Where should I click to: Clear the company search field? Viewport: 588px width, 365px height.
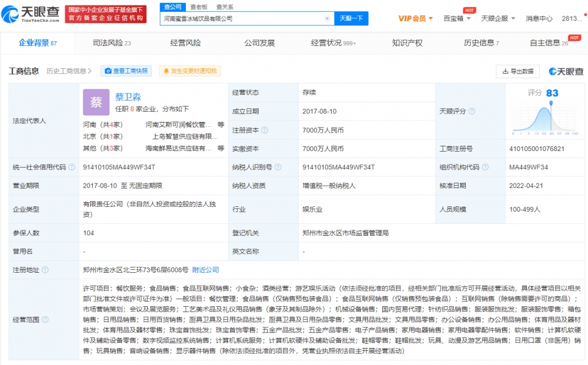[x=327, y=18]
